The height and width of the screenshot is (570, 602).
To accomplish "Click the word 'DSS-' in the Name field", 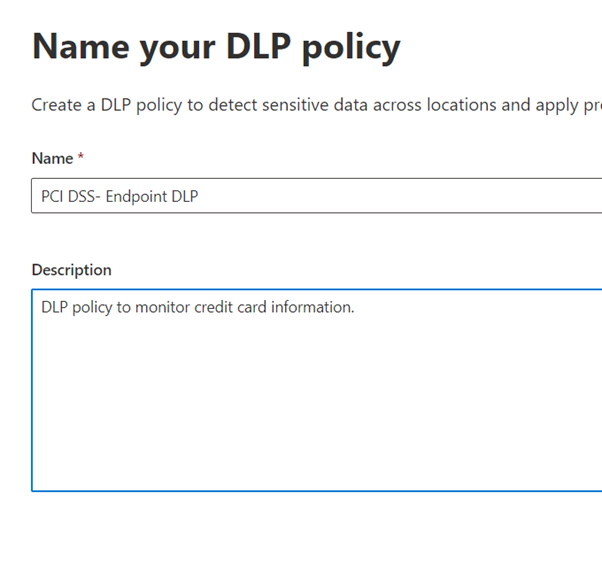I will click(x=89, y=197).
